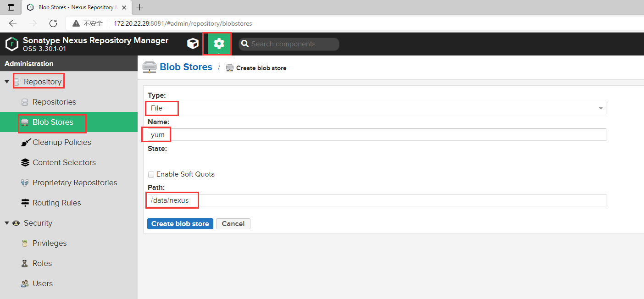Open the Administration gear icon
Image resolution: width=644 pixels, height=299 pixels.
[219, 44]
